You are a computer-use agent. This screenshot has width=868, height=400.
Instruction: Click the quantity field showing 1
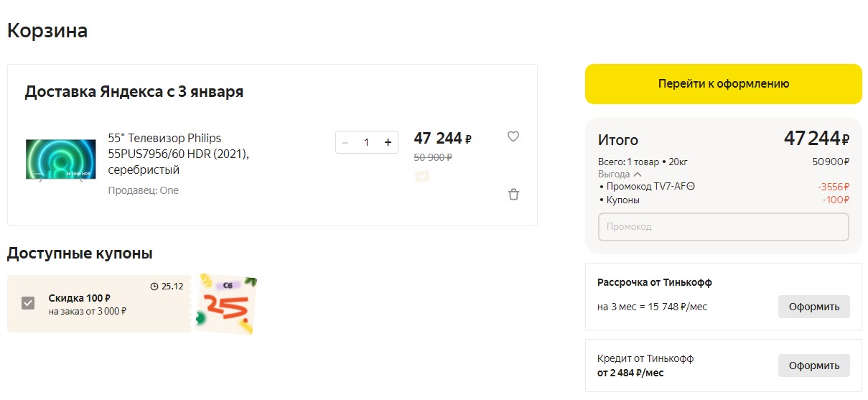pyautogui.click(x=366, y=142)
